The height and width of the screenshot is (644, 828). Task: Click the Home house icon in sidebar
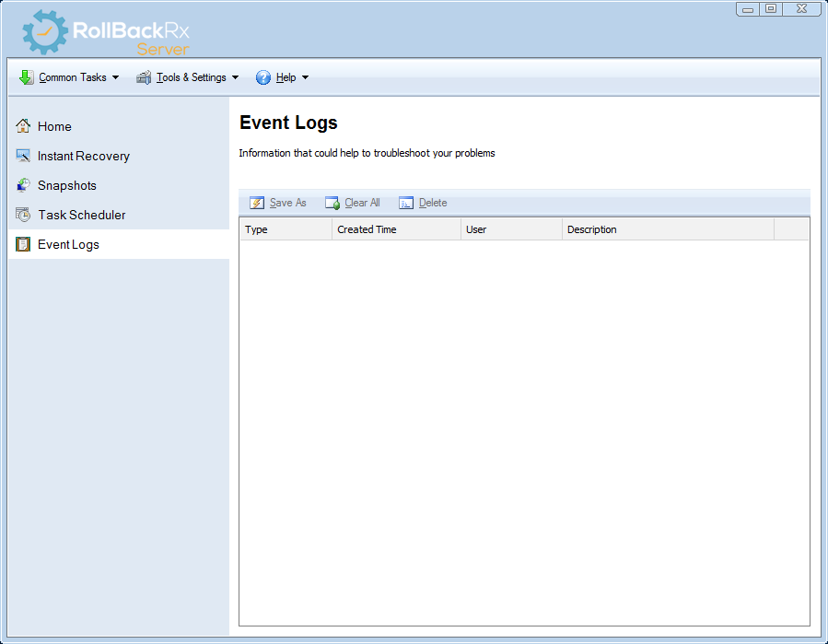point(23,126)
